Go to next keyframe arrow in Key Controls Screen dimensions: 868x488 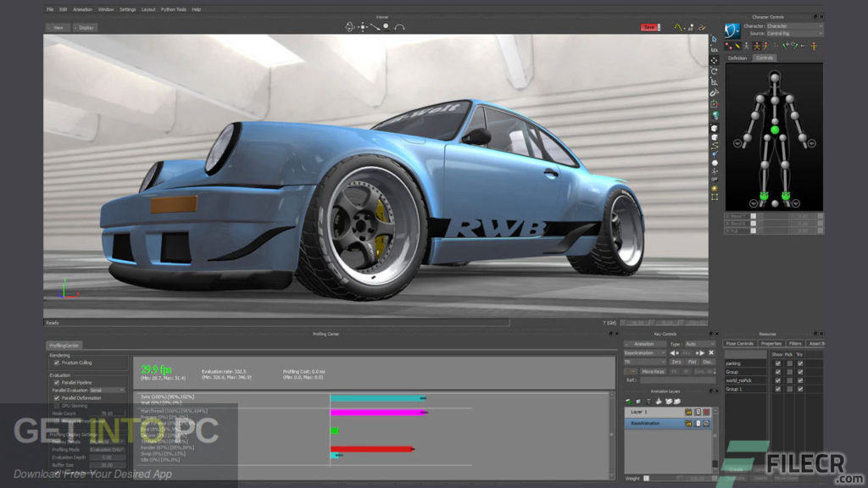[x=700, y=353]
